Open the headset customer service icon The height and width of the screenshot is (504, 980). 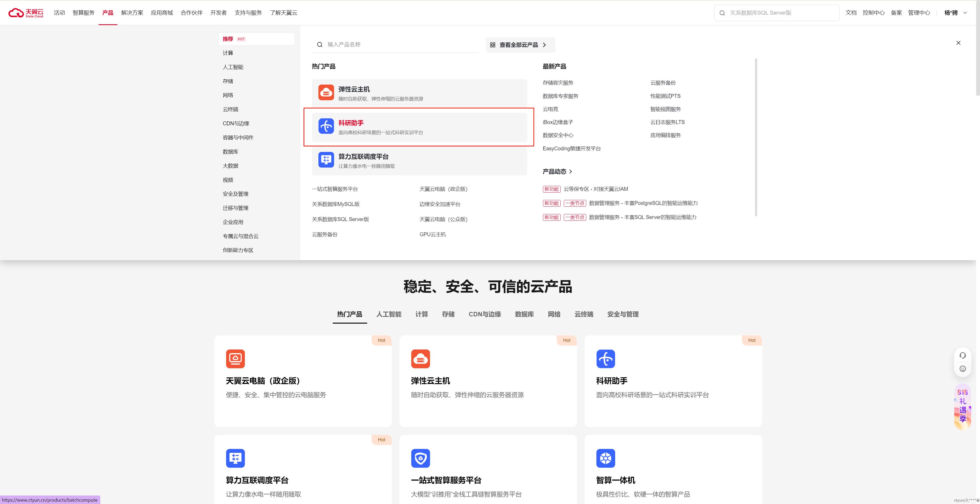tap(963, 355)
